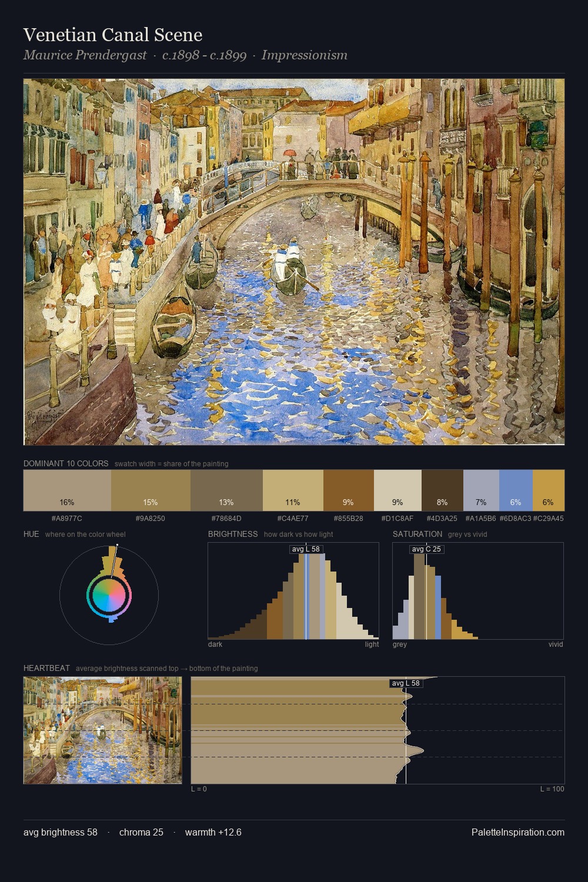Click the 'avg L 58' label in Heartbeat
Screen dimensions: 588x882
click(406, 683)
